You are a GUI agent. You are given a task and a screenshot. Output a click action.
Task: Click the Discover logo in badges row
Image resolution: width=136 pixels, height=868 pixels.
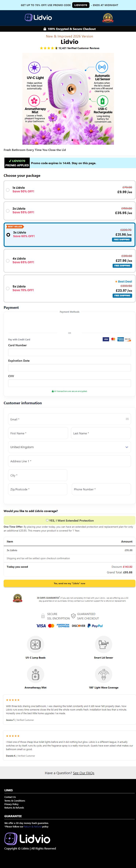[79, 626]
